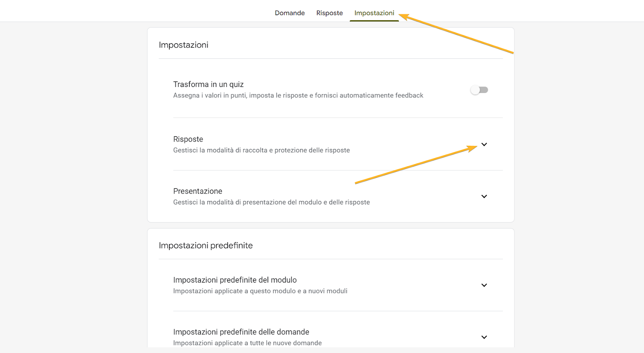This screenshot has height=353, width=644.
Task: Click text 'Impostazioni applicate a questo modulo'
Action: click(260, 291)
